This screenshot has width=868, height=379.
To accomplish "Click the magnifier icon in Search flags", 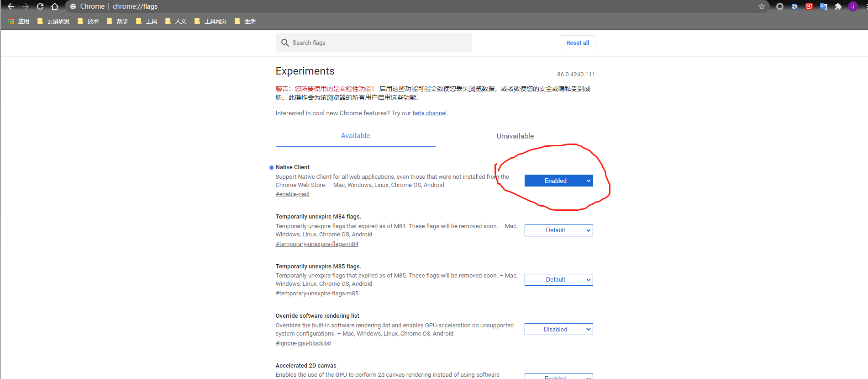I will pos(285,43).
